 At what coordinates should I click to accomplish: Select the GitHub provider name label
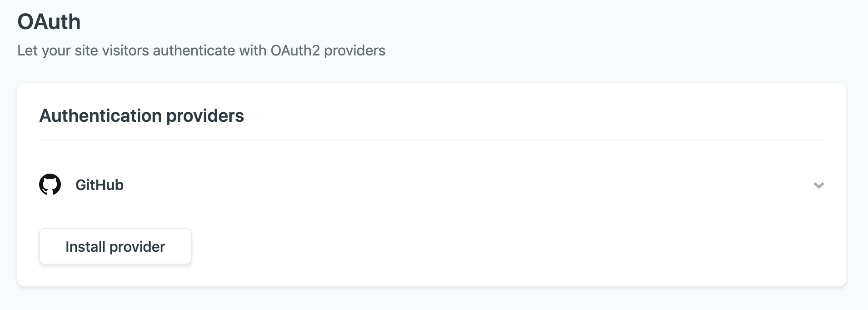pos(100,185)
